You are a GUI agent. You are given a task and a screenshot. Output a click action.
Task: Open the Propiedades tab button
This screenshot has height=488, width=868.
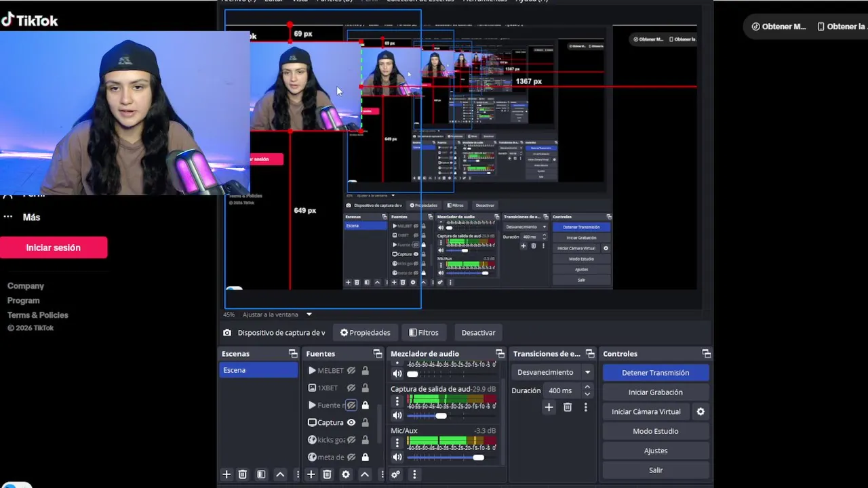pyautogui.click(x=365, y=333)
